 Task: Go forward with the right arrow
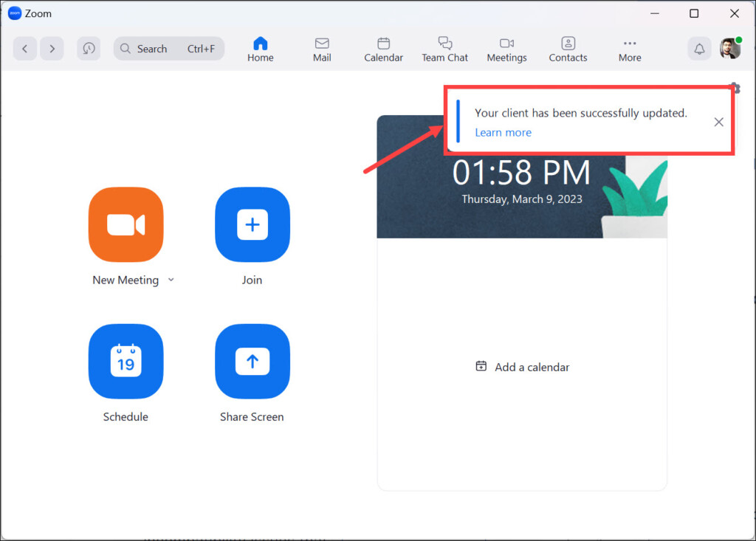pyautogui.click(x=52, y=49)
